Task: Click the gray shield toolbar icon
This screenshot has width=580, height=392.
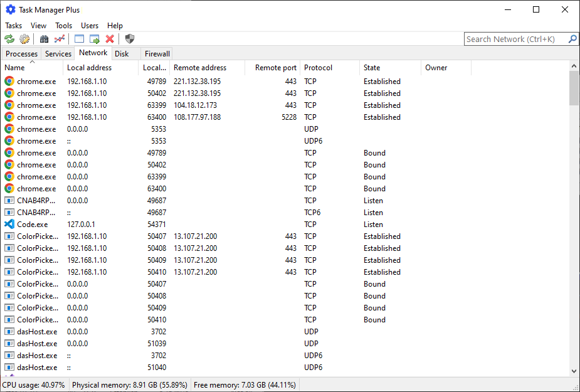Action: 130,39
